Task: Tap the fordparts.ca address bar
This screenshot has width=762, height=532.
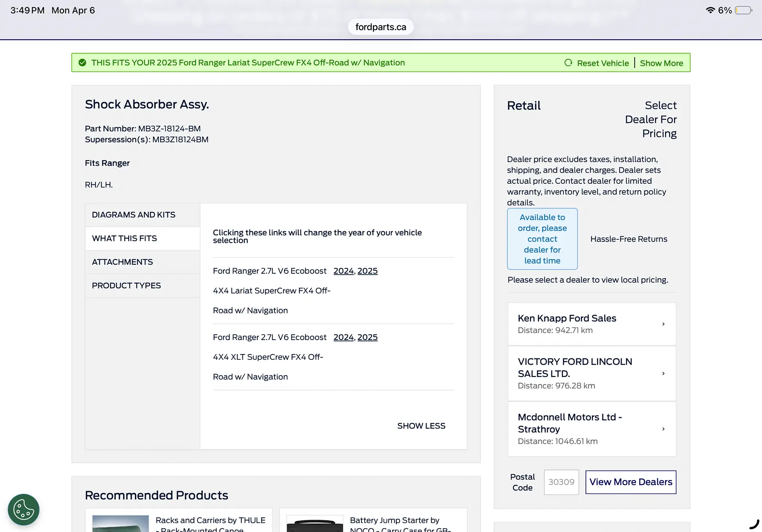Action: tap(381, 27)
